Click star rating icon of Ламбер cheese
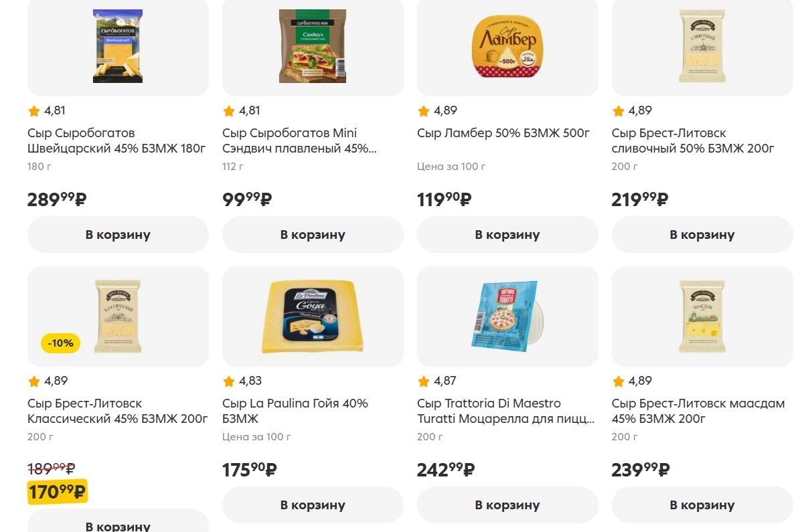Image resolution: width=796 pixels, height=532 pixels. coord(423,111)
